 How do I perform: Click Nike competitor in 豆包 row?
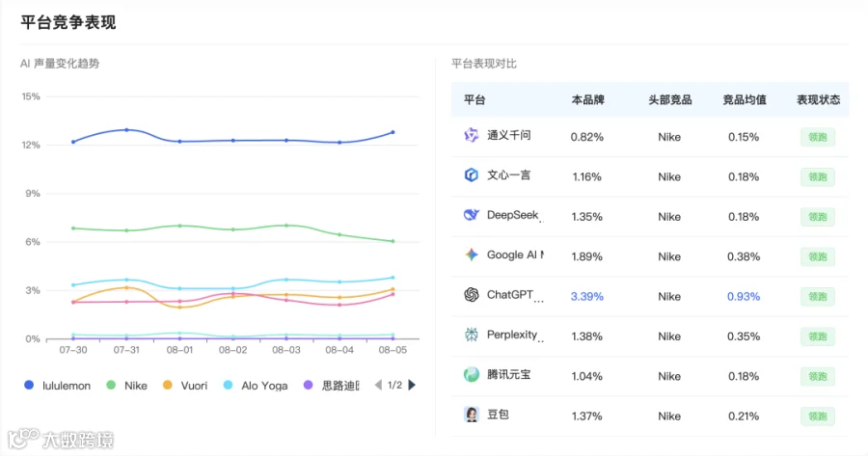coord(669,416)
